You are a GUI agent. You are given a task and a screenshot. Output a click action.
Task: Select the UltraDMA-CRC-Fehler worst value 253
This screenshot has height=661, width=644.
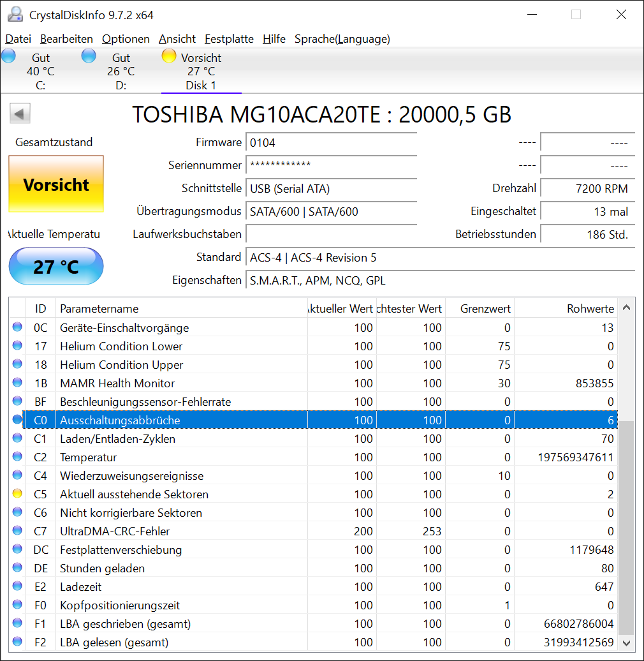coord(432,531)
